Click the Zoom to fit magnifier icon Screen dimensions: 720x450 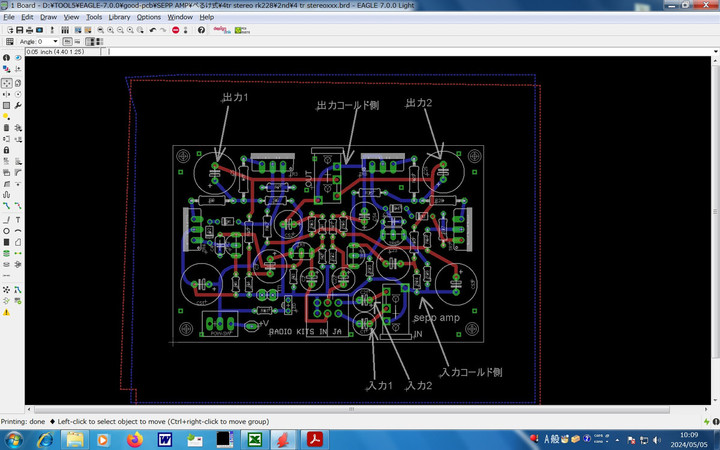tap(98, 30)
